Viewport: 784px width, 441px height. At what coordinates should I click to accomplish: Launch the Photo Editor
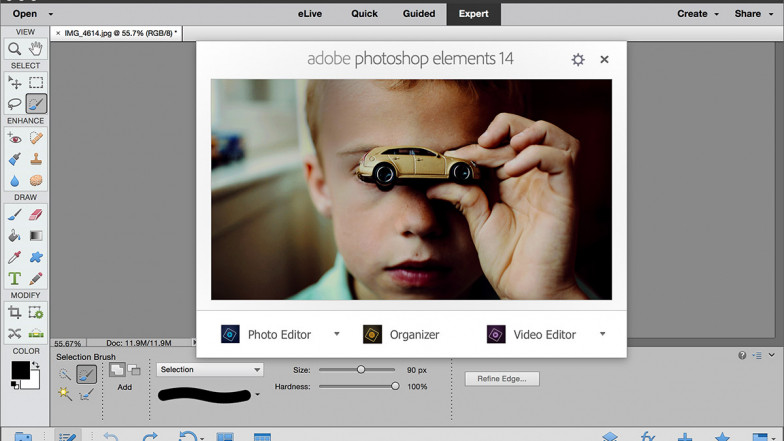266,334
